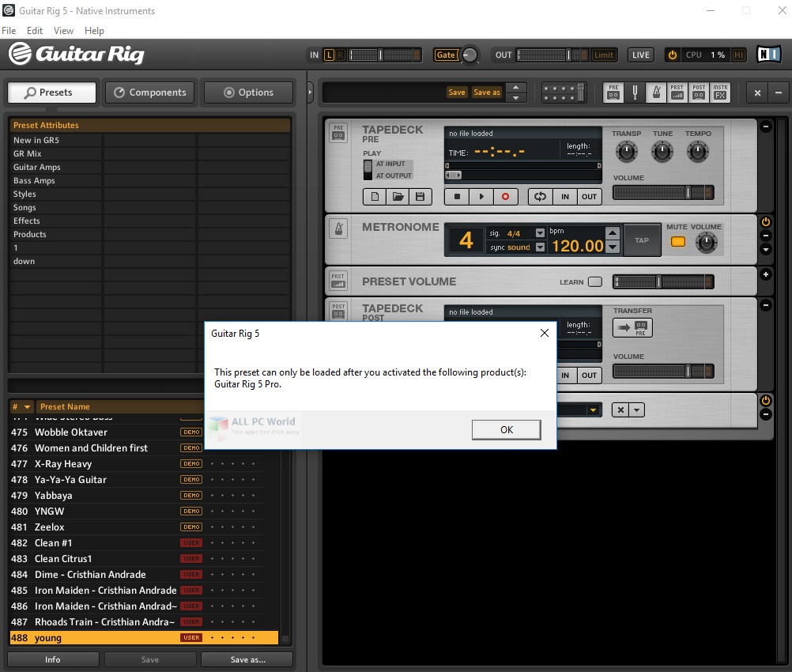Click Transfer to Pre icon in Tapedeck Post
This screenshot has height=672, width=792.
[x=632, y=328]
